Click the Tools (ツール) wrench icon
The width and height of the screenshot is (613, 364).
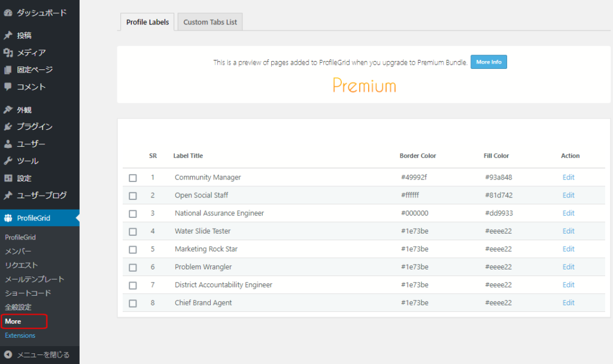click(x=8, y=161)
